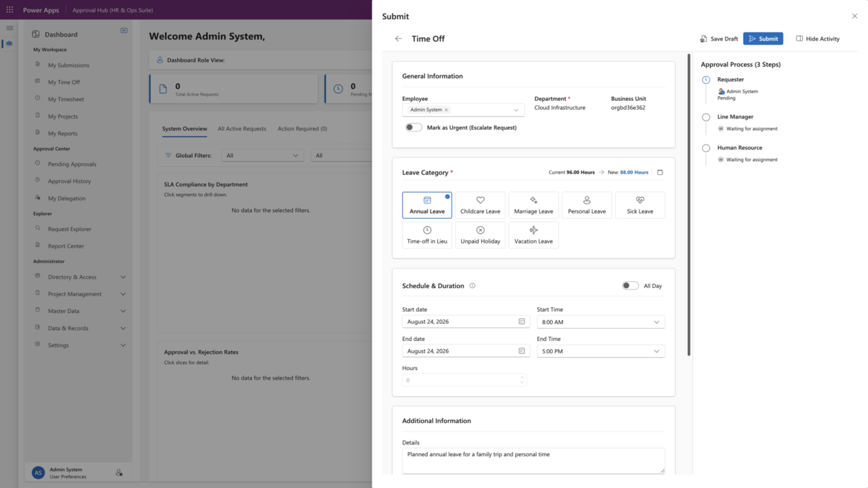Click the AS user avatar
This screenshot has height=488, width=868.
coord(38,472)
